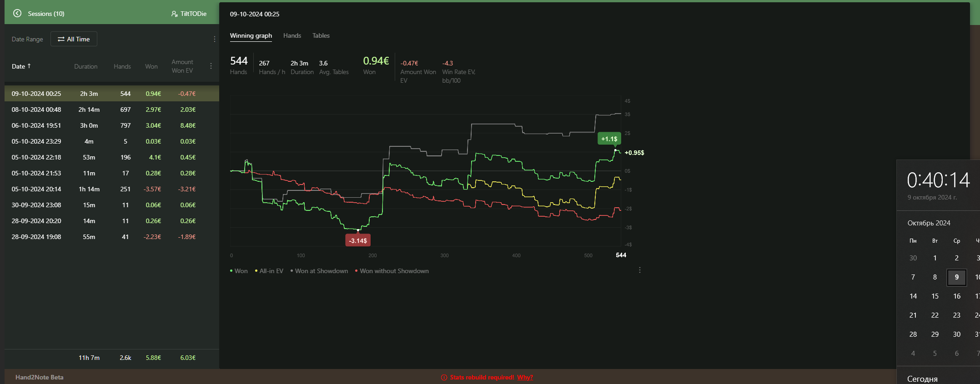Sort sessions by Won column
Image resolution: width=980 pixels, height=384 pixels.
pyautogui.click(x=151, y=66)
